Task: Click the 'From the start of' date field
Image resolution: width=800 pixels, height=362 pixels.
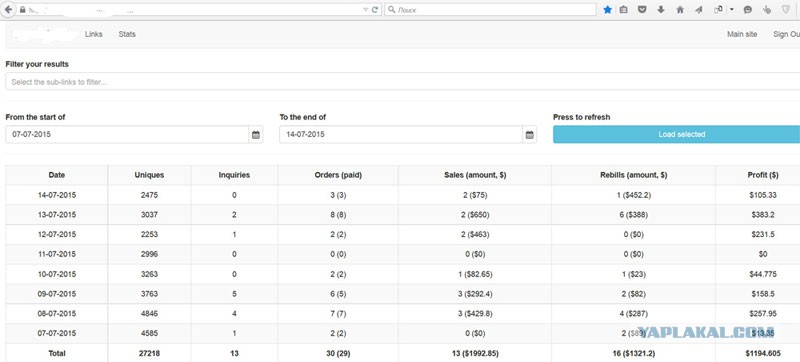Action: (128, 135)
